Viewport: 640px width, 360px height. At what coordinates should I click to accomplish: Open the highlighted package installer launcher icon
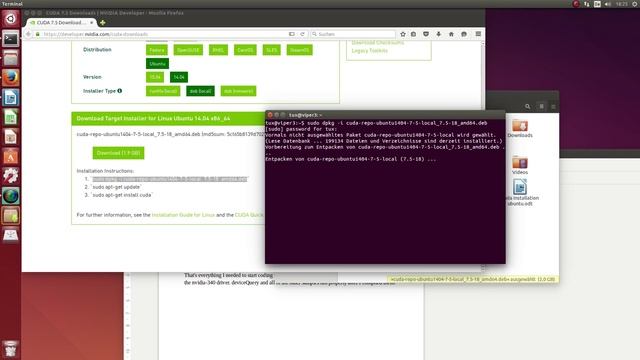pos(10,216)
